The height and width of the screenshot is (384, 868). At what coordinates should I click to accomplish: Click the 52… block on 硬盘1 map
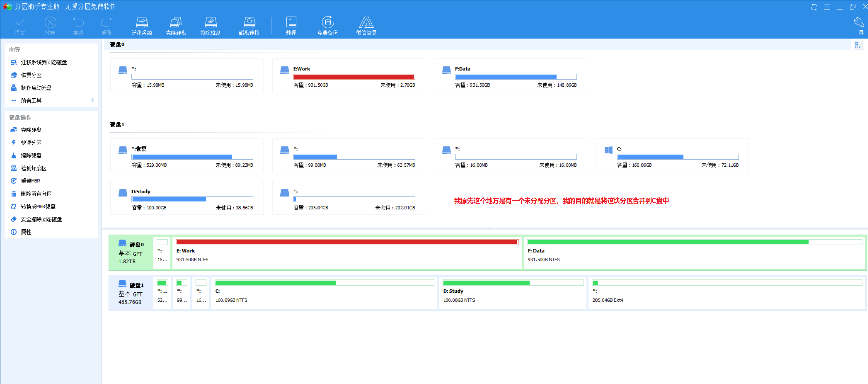click(162, 293)
